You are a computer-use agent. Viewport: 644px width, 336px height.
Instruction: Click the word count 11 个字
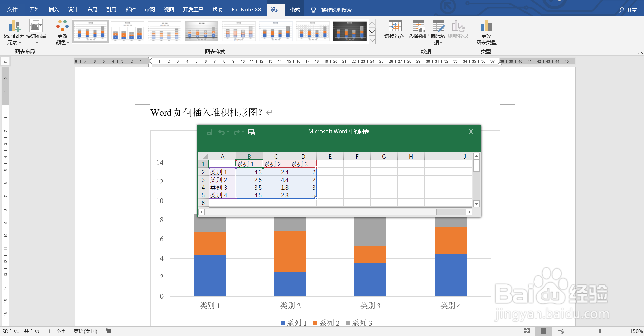(57, 331)
